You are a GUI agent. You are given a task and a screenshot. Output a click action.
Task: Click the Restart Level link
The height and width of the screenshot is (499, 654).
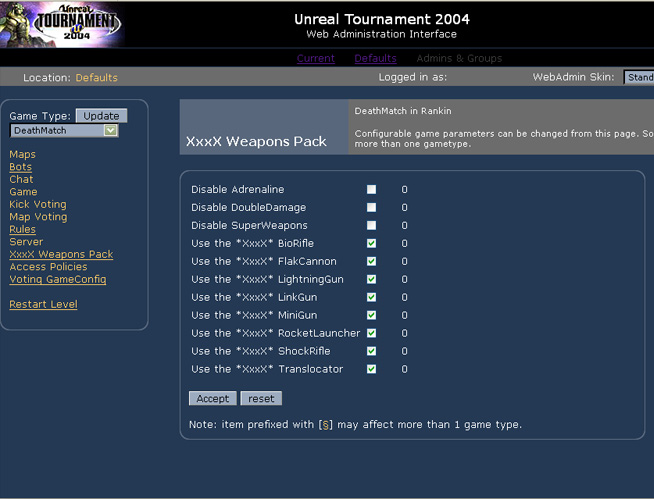(x=43, y=305)
